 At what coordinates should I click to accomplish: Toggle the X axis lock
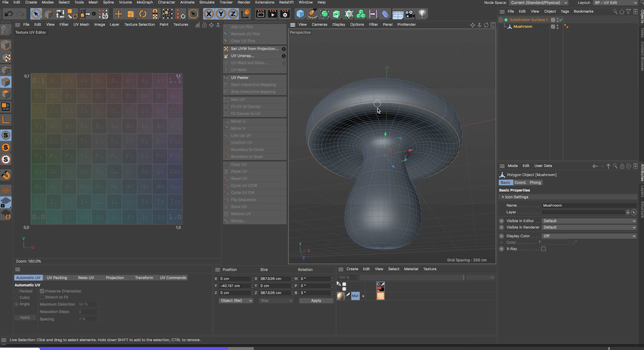(209, 14)
